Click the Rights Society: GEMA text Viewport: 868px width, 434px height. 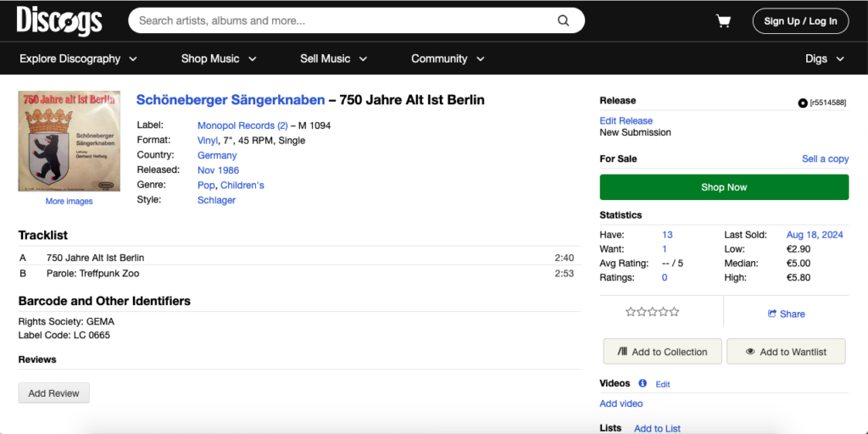66,321
